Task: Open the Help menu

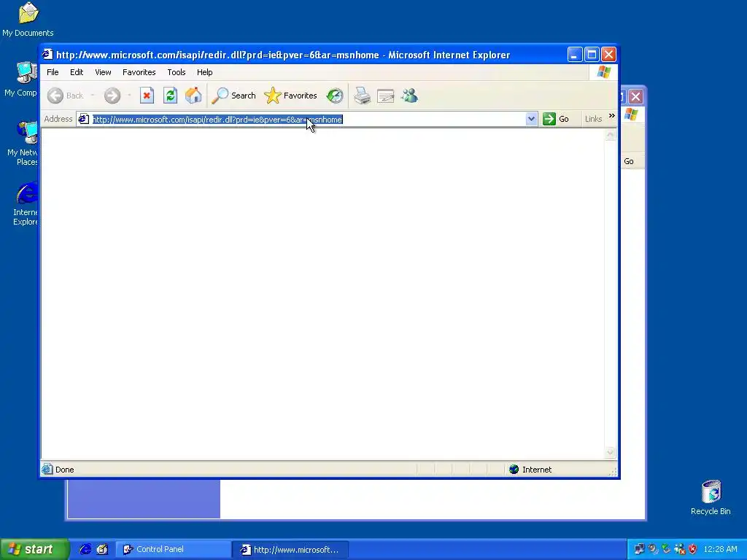Action: coord(205,72)
